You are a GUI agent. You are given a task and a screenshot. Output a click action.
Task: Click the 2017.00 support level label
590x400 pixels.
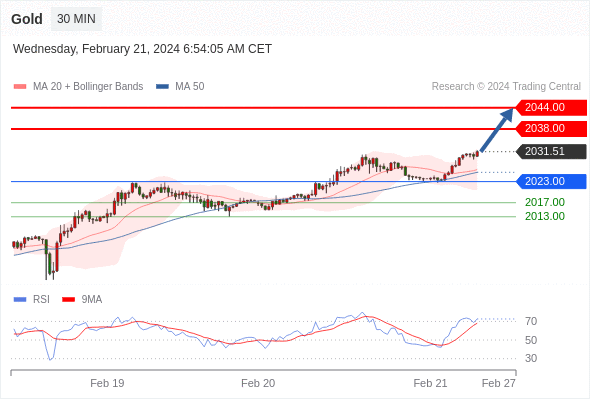(x=545, y=202)
